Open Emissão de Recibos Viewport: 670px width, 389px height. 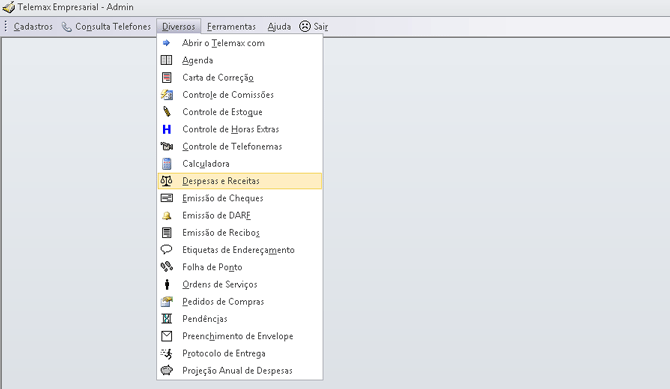pyautogui.click(x=240, y=233)
